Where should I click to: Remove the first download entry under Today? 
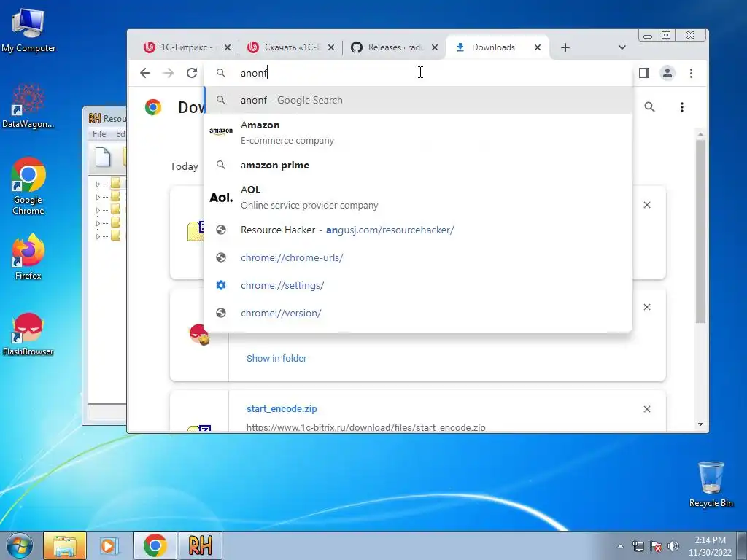click(x=646, y=205)
